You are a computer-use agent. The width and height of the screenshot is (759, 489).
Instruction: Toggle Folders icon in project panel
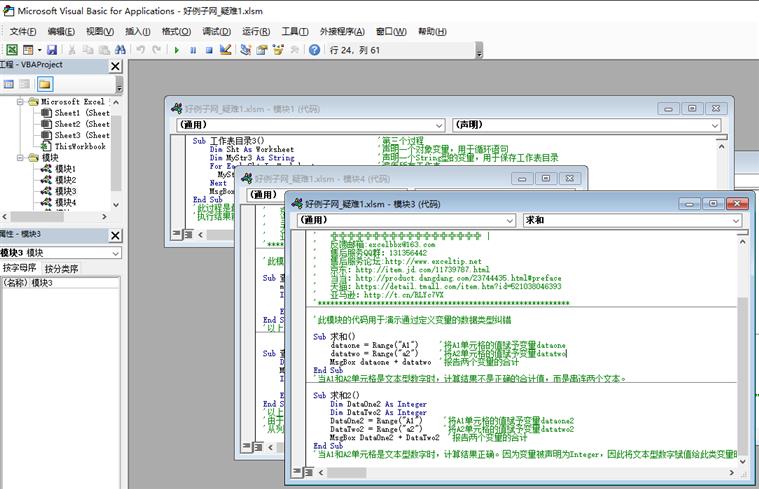click(45, 84)
